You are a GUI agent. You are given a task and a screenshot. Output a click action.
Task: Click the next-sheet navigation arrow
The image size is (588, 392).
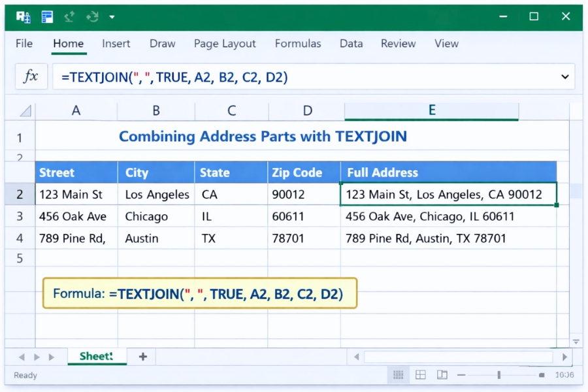click(x=38, y=357)
